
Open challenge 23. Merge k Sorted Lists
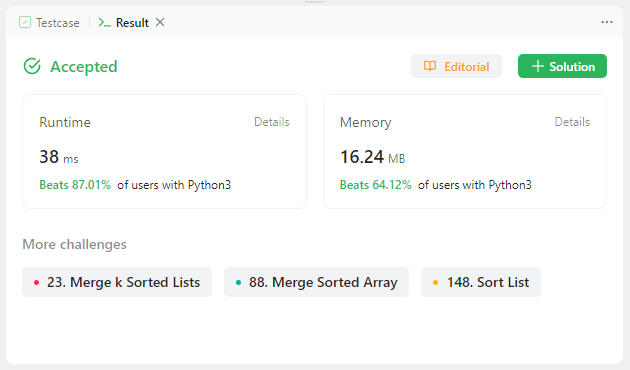coord(117,282)
